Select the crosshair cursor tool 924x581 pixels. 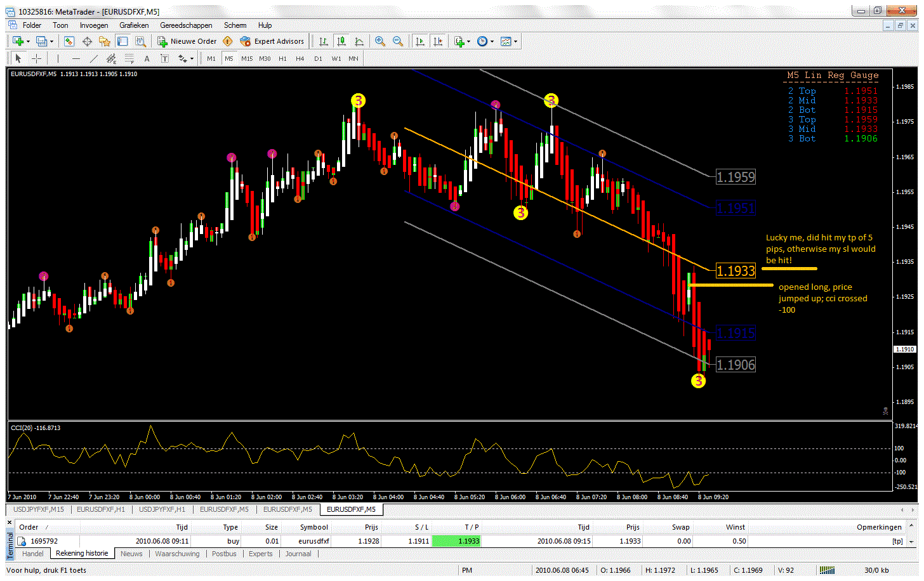coord(37,58)
